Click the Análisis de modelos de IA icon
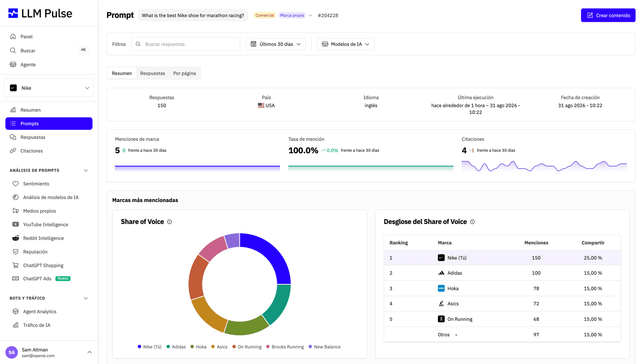 click(x=16, y=197)
